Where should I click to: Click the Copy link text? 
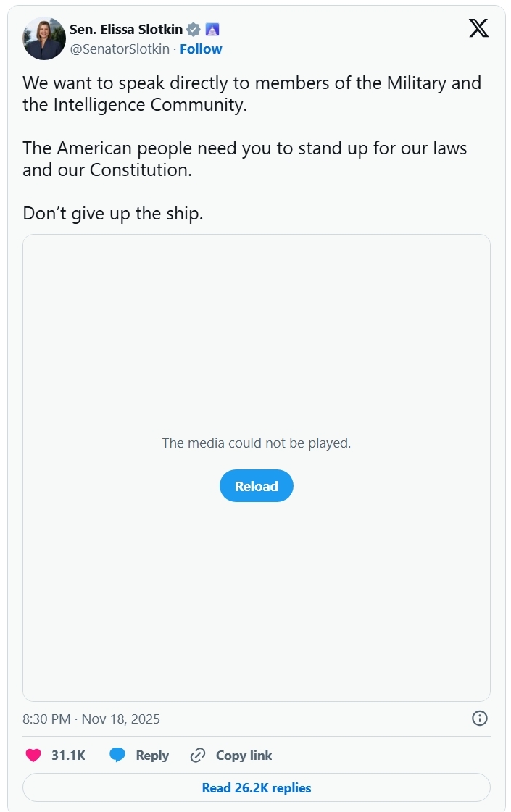tap(244, 756)
